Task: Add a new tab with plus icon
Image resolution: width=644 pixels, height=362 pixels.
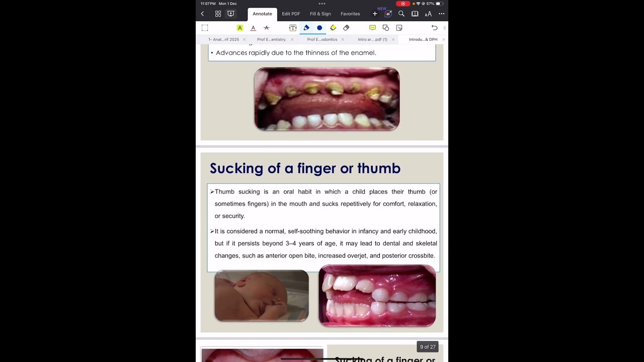Action: [375, 14]
